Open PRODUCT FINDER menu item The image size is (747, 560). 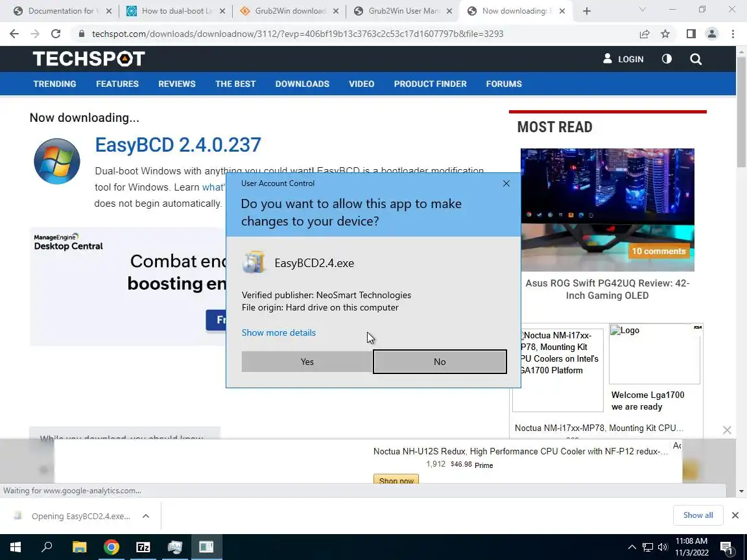[430, 84]
